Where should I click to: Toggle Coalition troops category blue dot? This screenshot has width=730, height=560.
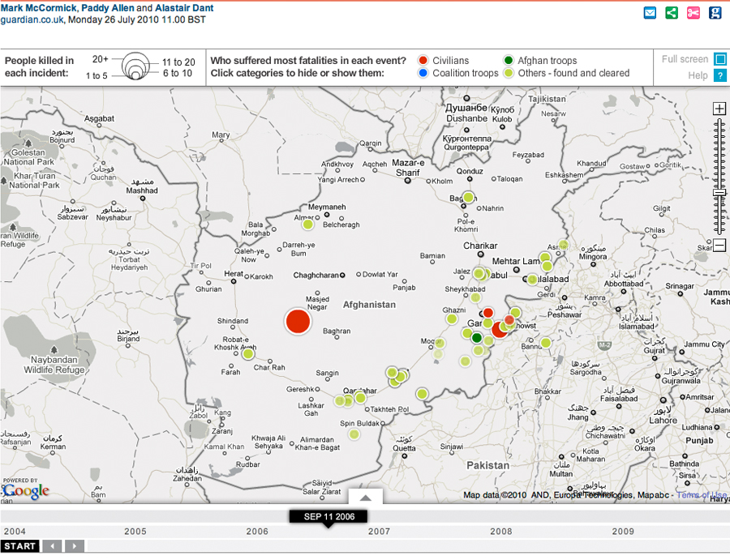click(423, 73)
